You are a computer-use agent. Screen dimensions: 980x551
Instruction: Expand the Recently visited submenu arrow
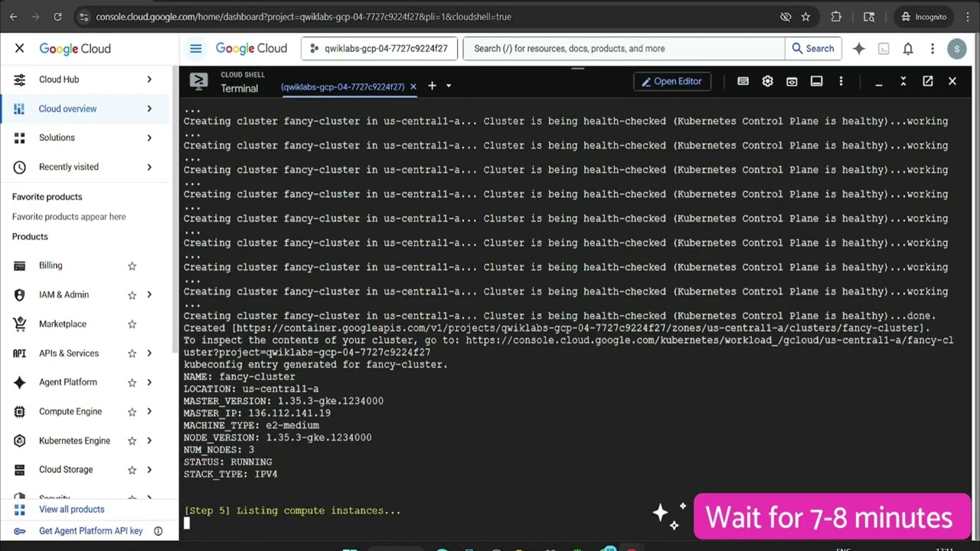149,167
